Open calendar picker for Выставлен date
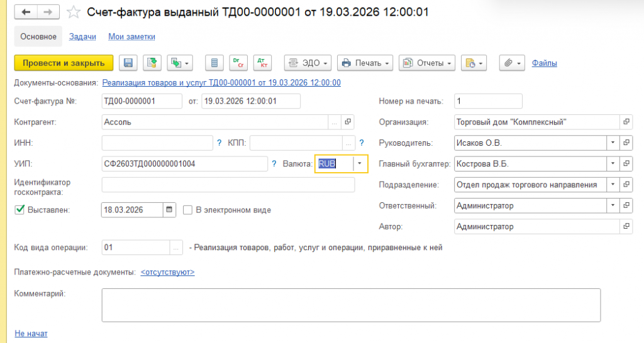Viewport: 644px width, 343px height. (169, 210)
